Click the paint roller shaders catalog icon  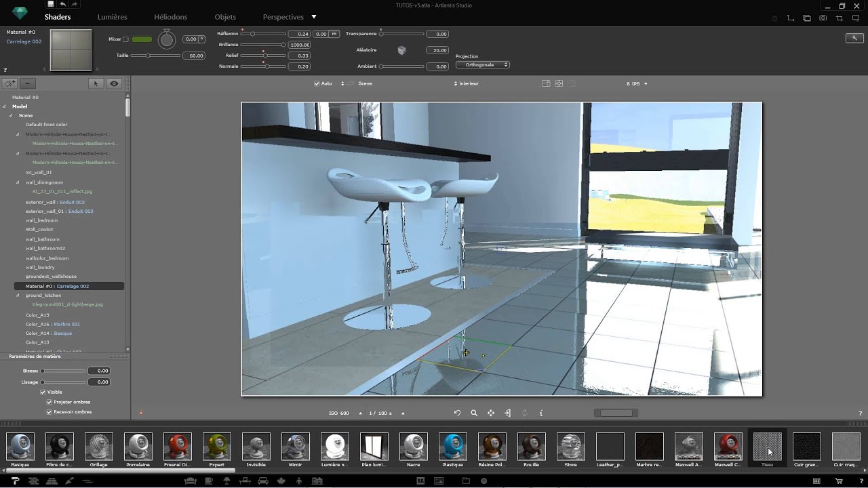pos(15,481)
